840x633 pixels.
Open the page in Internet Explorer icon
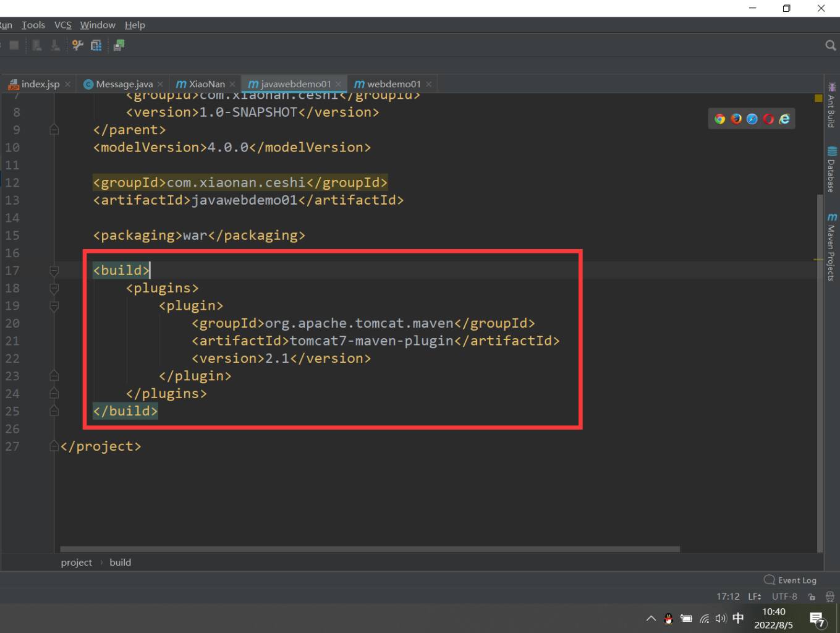[x=784, y=119]
